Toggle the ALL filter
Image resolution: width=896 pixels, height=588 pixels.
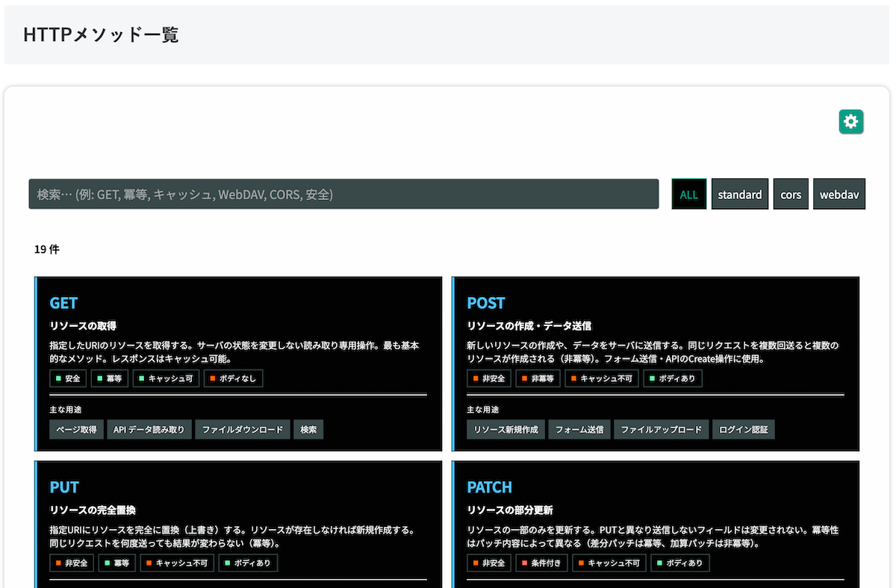click(688, 193)
